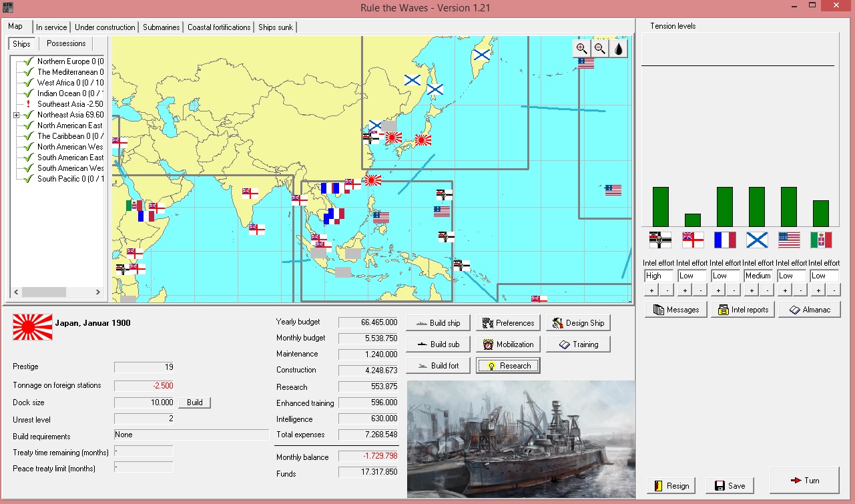Click the German flag under Tension levels
855x504 pixels.
point(660,240)
